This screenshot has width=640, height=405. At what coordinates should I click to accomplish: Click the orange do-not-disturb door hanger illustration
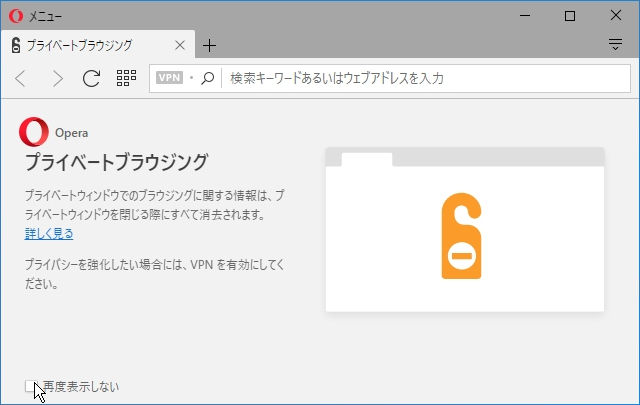461,236
